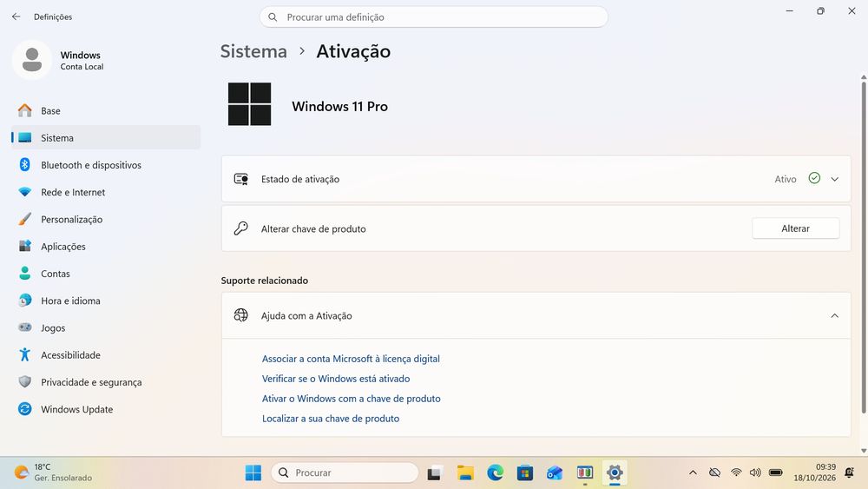Viewport: 868px width, 489px height.
Task: Expand Estado de ativação chevron
Action: coord(835,179)
